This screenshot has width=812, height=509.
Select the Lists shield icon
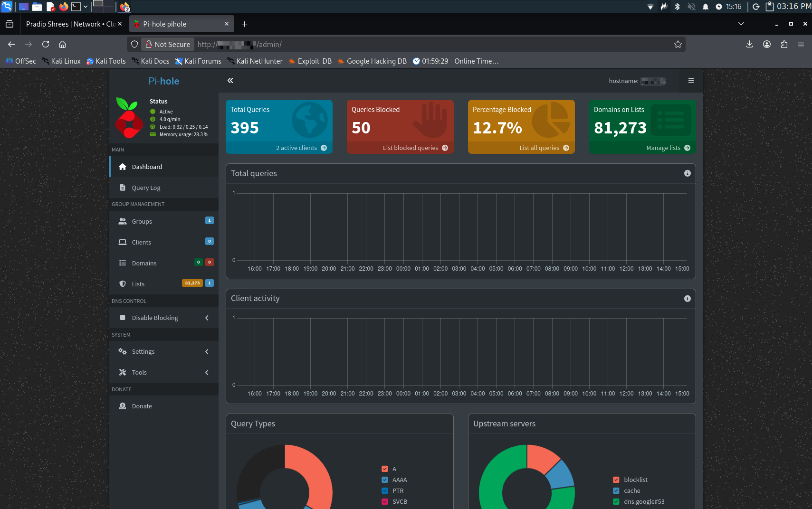coord(123,284)
